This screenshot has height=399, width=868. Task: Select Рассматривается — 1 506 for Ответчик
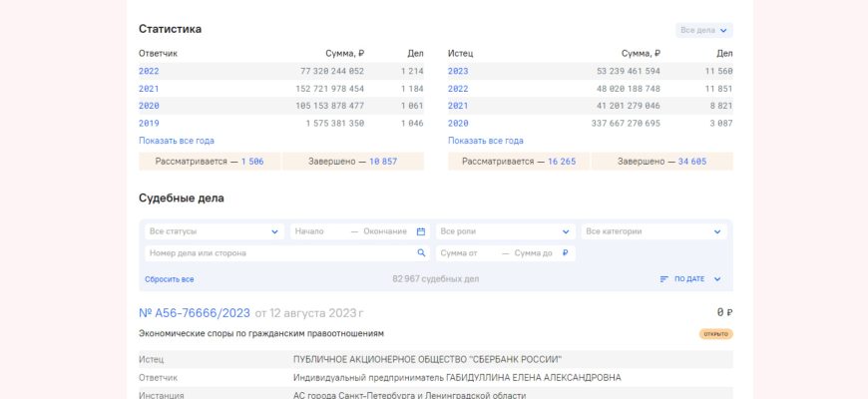pos(210,161)
